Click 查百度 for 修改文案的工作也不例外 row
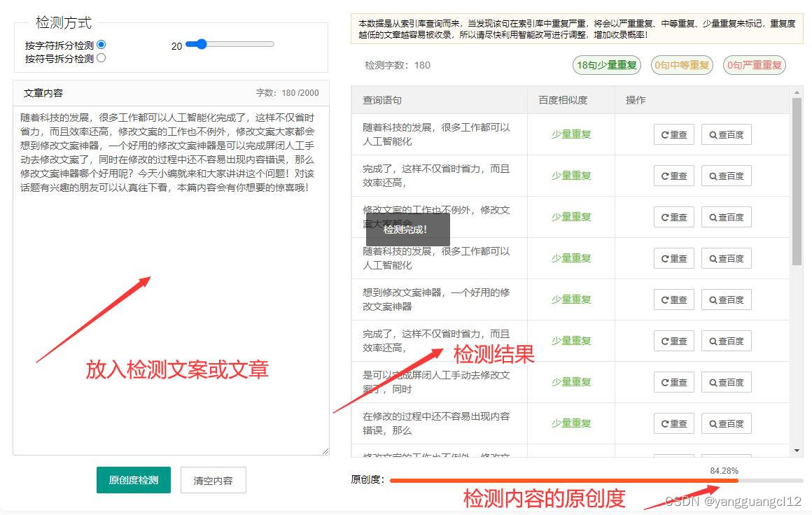Viewport: 812px width, 515px height. (726, 218)
